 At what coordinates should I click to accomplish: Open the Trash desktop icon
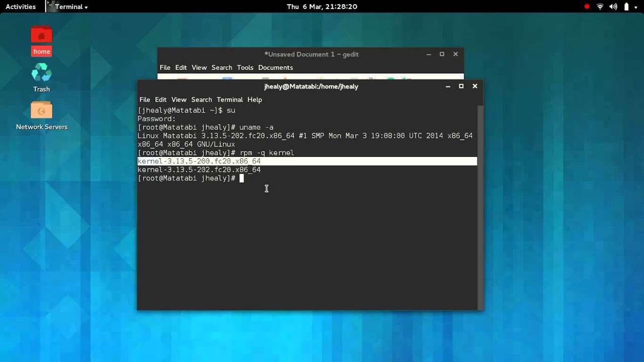[41, 77]
